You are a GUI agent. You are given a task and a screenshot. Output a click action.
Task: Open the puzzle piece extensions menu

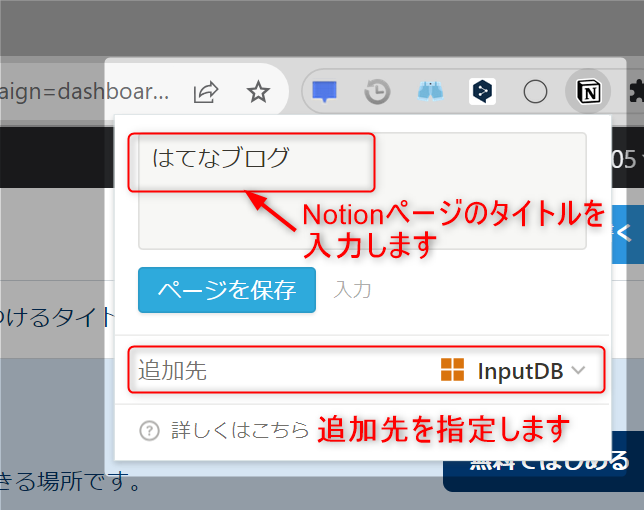(x=637, y=91)
